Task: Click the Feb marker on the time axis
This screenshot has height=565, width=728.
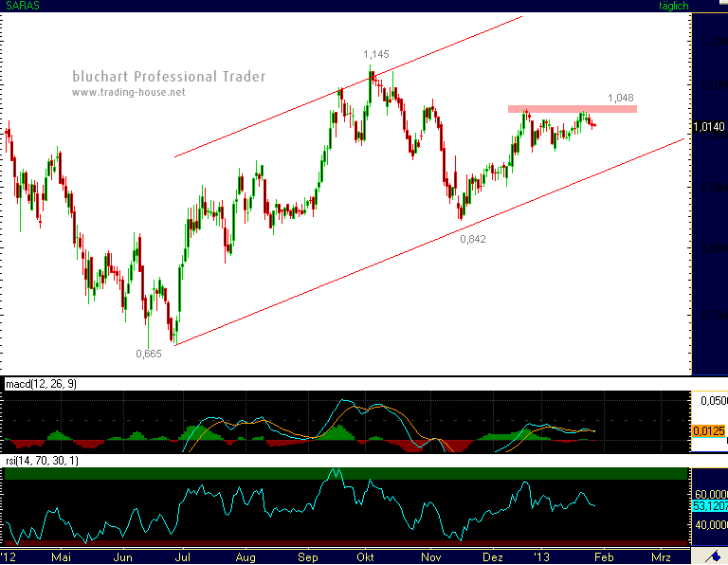Action: (x=604, y=557)
